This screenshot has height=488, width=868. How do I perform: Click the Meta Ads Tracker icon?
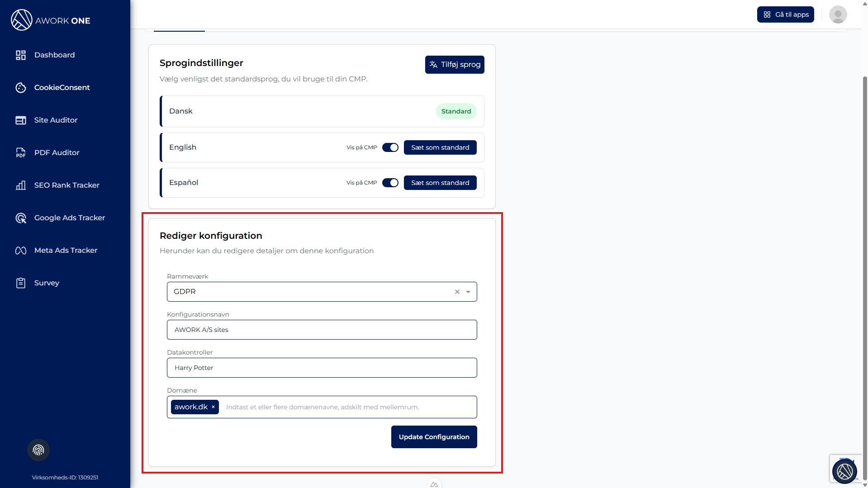(21, 251)
